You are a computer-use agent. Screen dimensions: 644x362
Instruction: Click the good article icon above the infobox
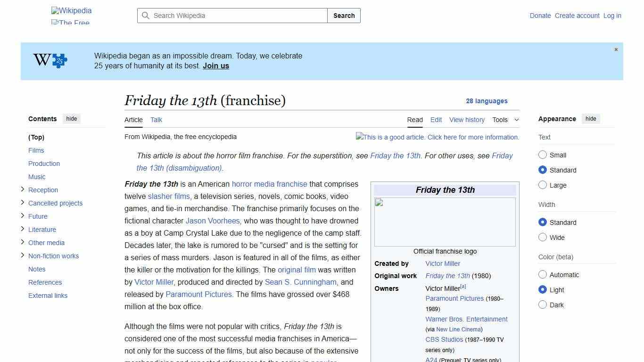pyautogui.click(x=359, y=137)
